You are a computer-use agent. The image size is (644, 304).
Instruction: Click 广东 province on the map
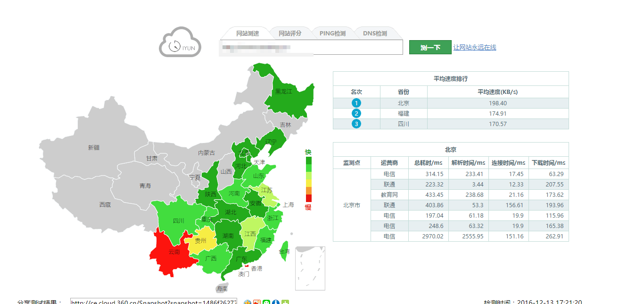(241, 259)
